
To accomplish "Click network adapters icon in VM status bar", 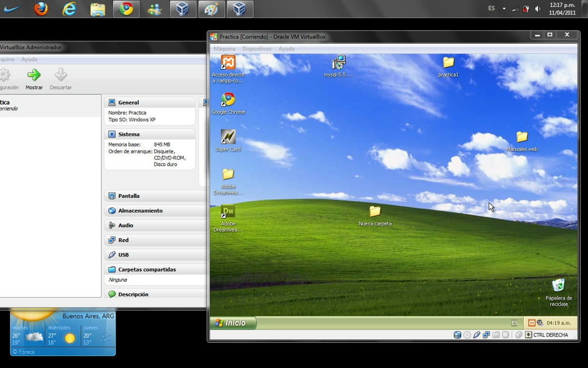I will (x=486, y=335).
